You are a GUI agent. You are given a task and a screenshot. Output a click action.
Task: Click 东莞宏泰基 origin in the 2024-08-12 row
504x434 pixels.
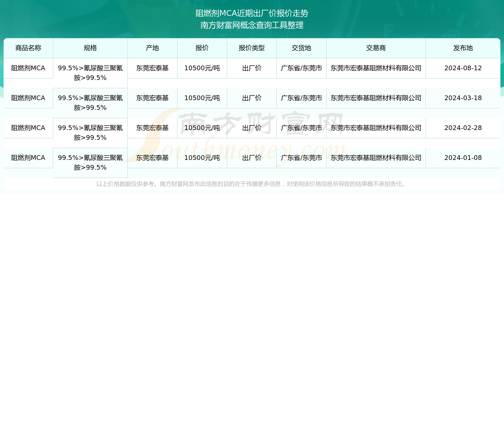152,68
